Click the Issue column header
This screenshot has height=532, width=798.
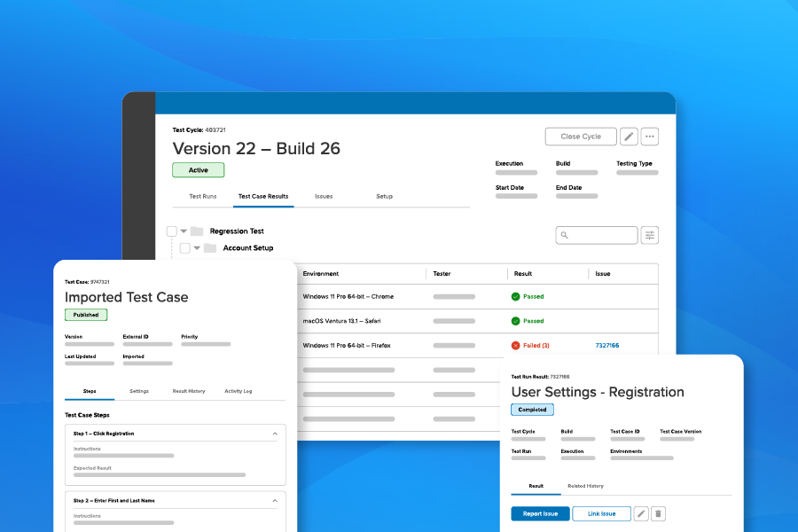tap(603, 274)
